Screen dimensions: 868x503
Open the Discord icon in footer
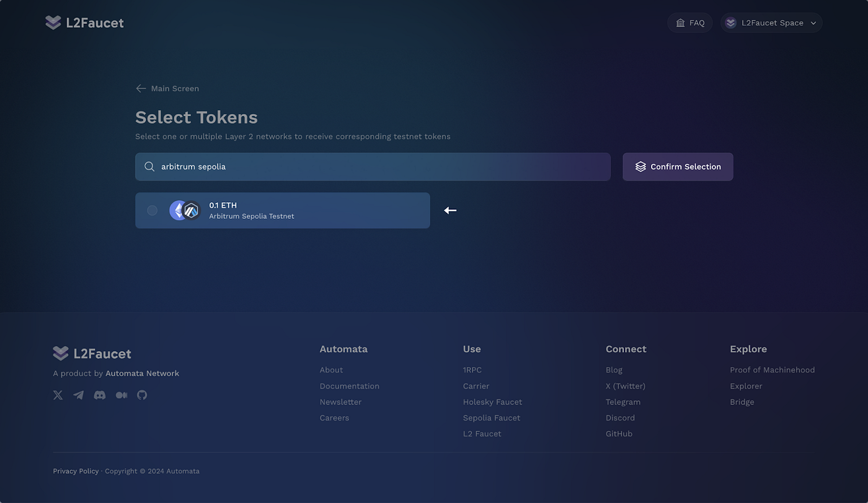(99, 395)
